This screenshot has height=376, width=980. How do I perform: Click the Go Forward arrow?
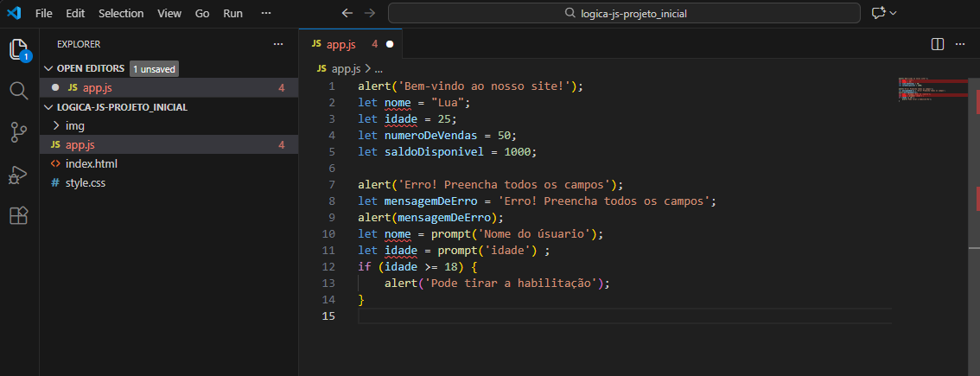[371, 14]
